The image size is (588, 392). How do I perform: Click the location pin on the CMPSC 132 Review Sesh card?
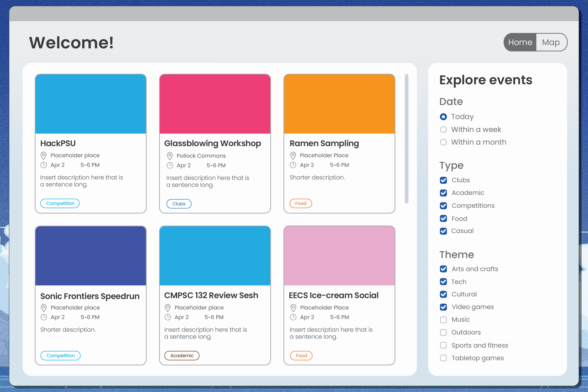pyautogui.click(x=168, y=308)
